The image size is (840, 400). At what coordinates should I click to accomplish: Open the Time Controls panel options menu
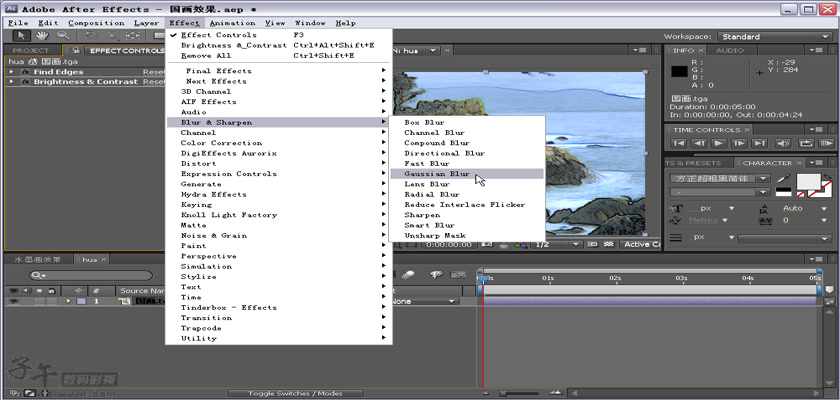[x=815, y=130]
